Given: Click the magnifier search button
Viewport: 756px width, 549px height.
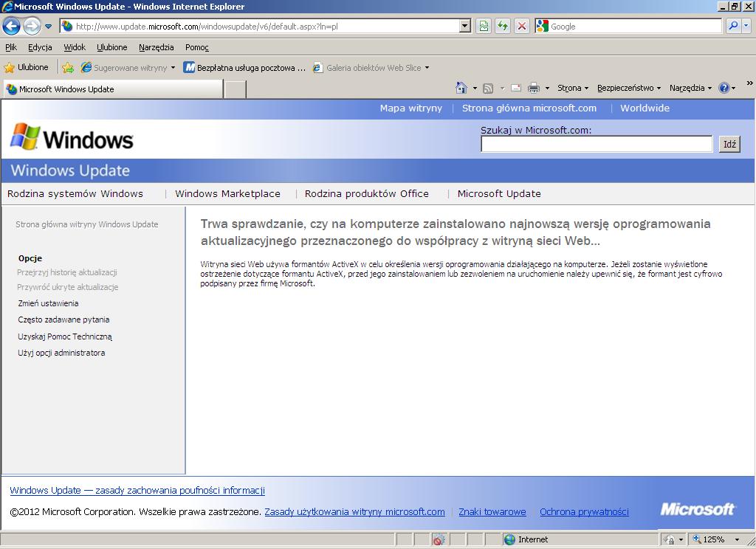Looking at the screenshot, I should coord(733,26).
